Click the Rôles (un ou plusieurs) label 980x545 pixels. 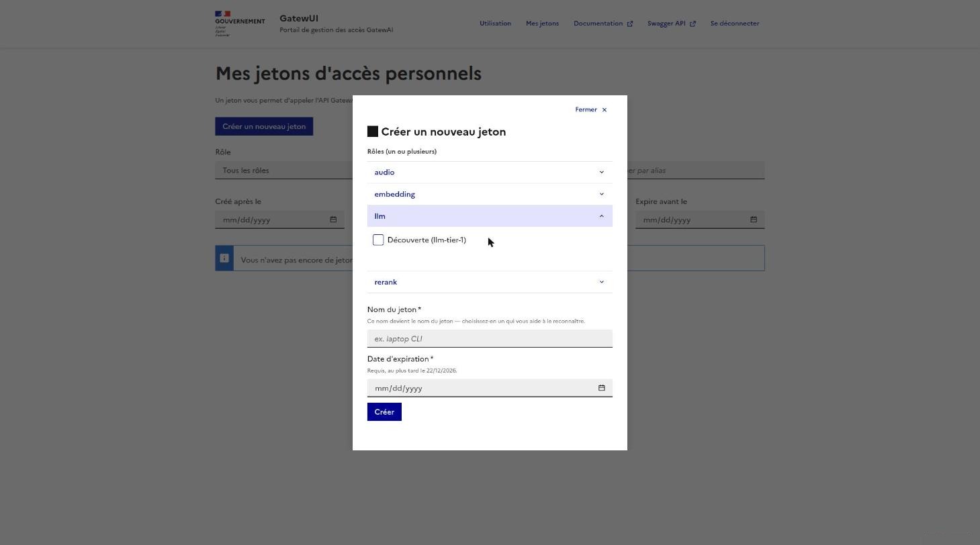click(x=402, y=152)
